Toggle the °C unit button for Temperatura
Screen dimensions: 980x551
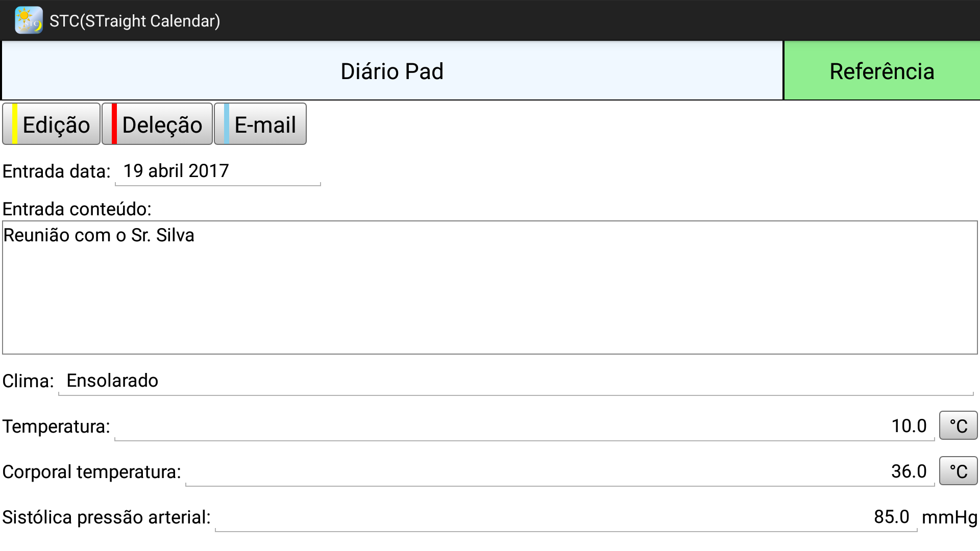pyautogui.click(x=958, y=425)
